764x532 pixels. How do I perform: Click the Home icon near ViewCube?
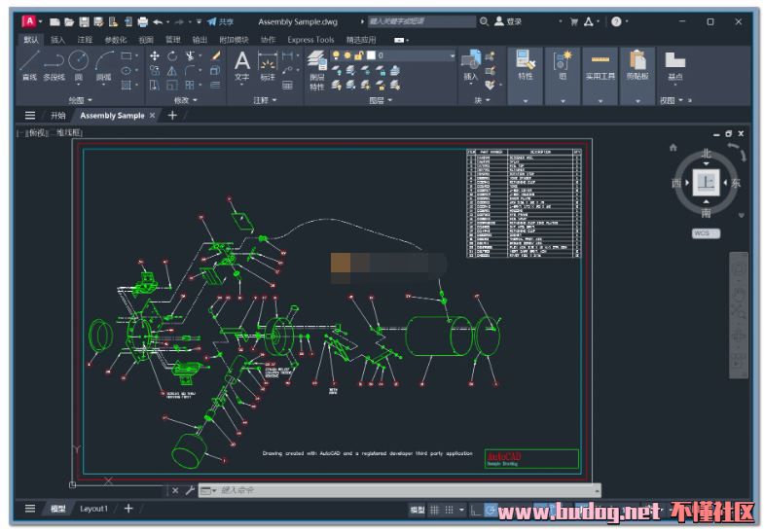tap(673, 148)
